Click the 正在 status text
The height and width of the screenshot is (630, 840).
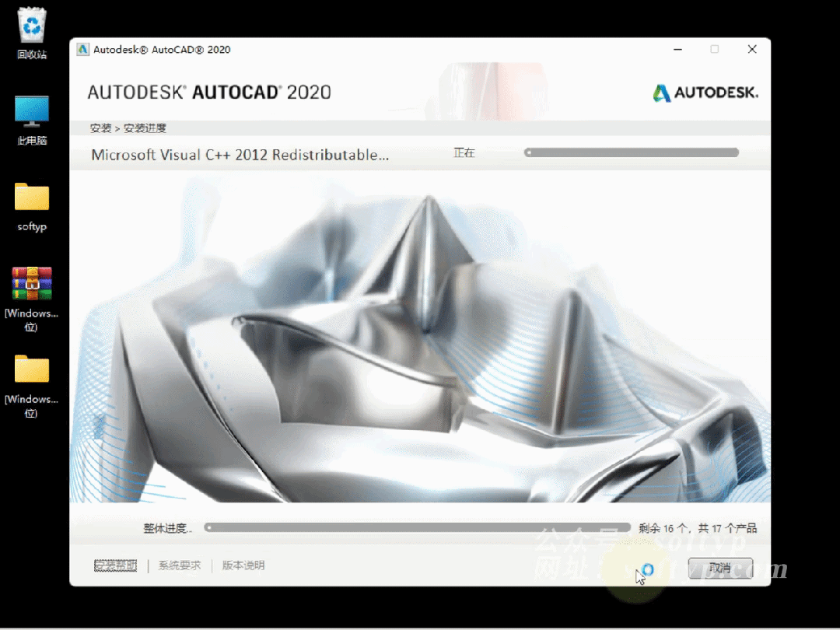click(x=464, y=153)
